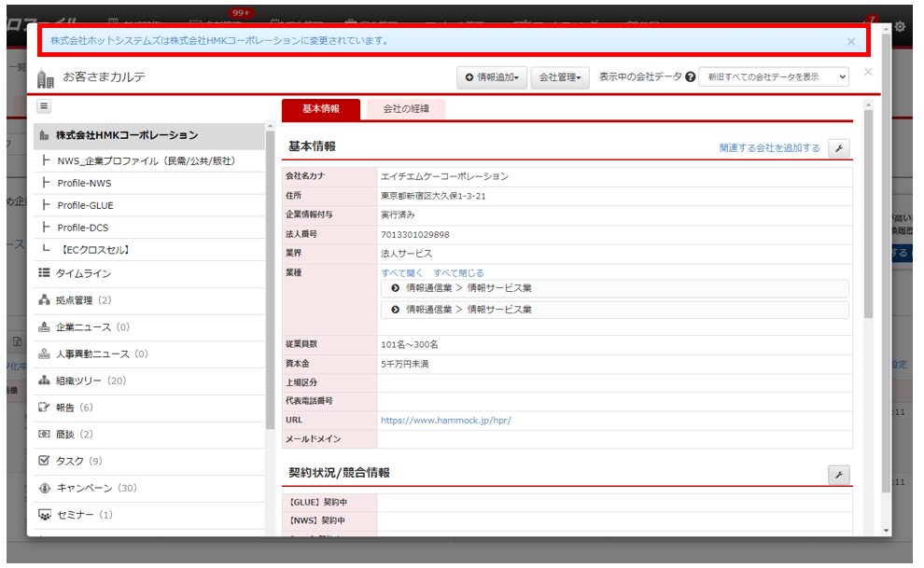Close the お客さまカルテ dialog
924x568 pixels.
pos(868,72)
